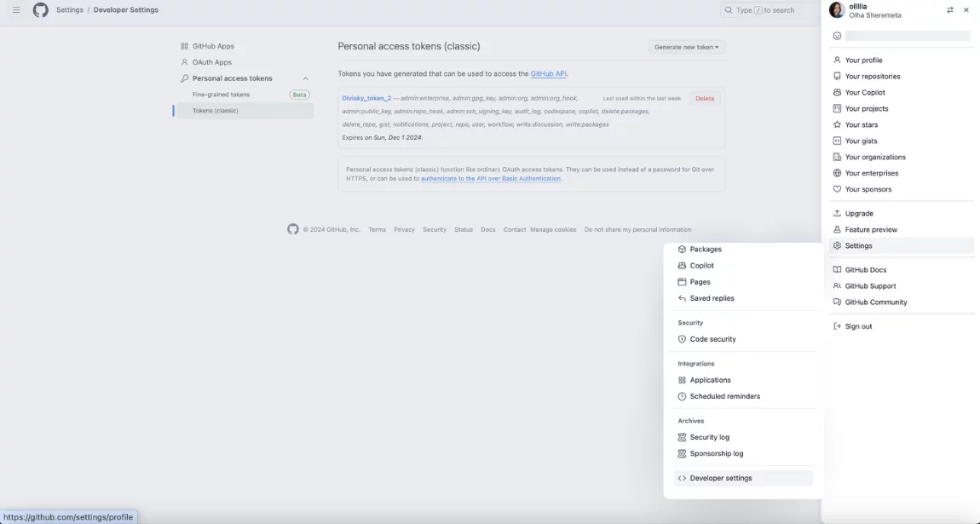Screen dimensions: 980x524
Task: Click the grid icon next to GitHub Apps
Action: point(184,45)
